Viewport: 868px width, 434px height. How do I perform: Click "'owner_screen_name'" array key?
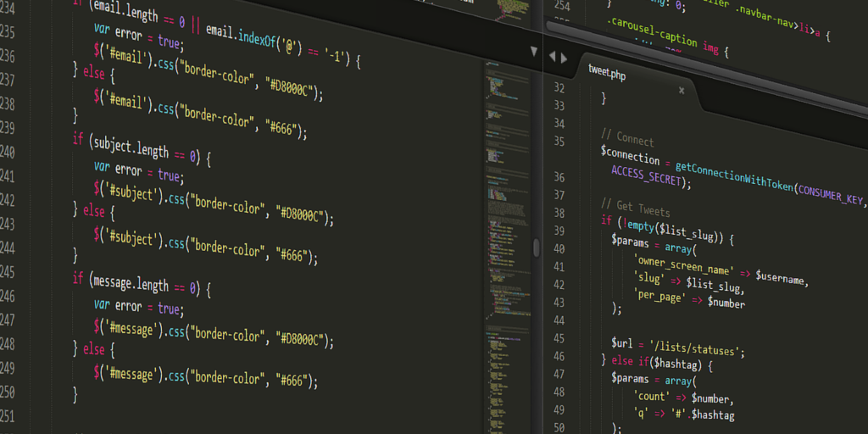pyautogui.click(x=684, y=265)
